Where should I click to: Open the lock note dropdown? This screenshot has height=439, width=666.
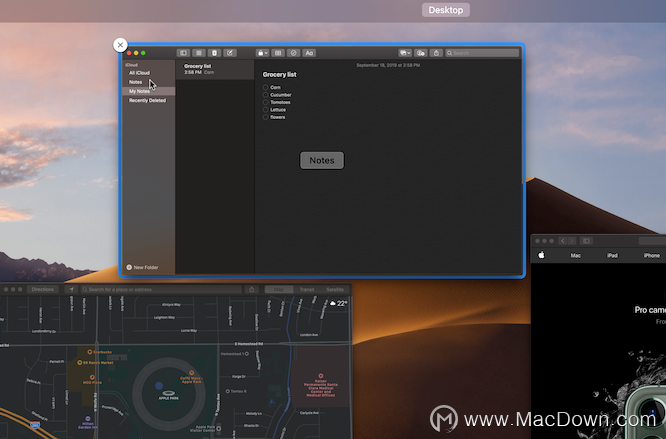(262, 53)
